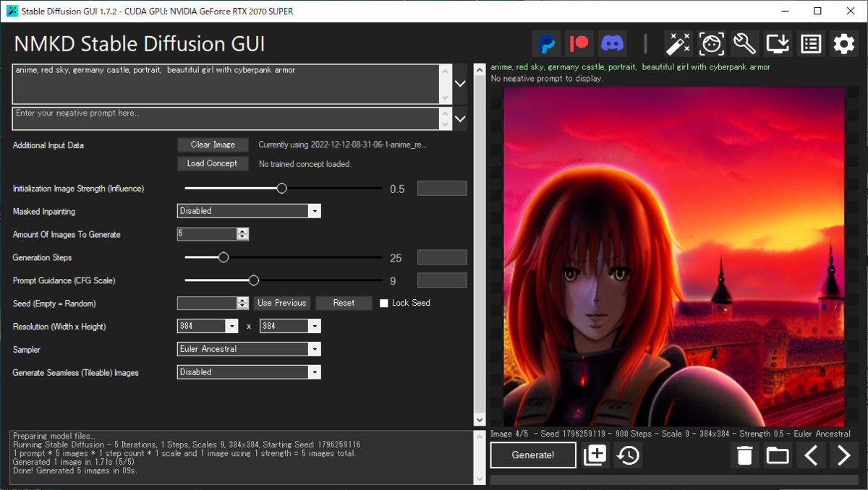868x490 pixels.
Task: Show previous image with left arrow
Action: pos(811,455)
